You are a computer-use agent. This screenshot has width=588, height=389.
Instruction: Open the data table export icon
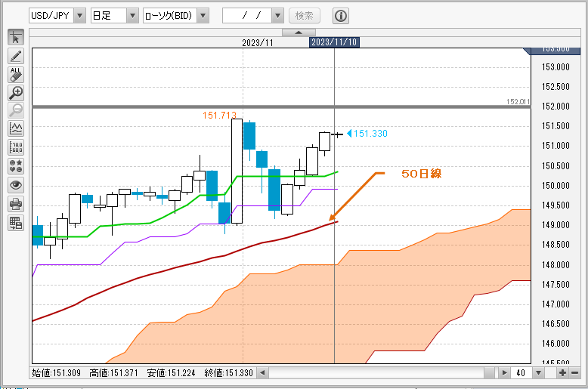[x=16, y=224]
